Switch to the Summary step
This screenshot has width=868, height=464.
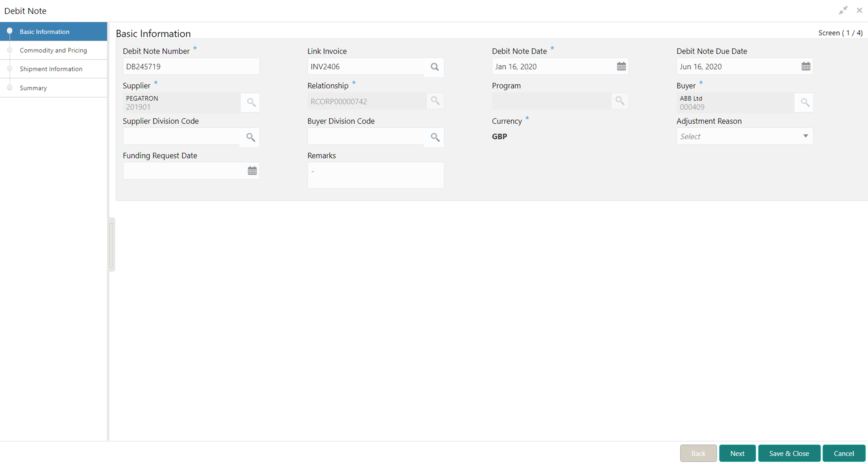point(33,88)
